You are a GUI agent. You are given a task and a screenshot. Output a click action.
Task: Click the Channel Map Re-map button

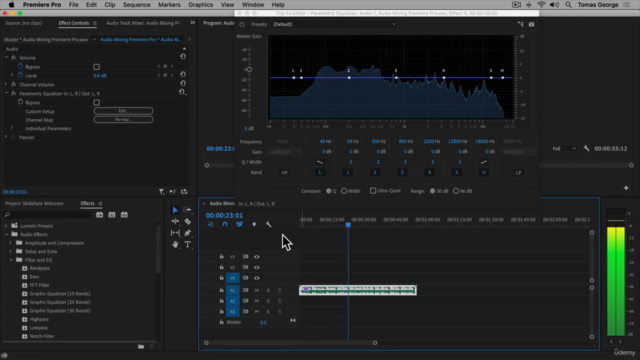pyautogui.click(x=123, y=120)
